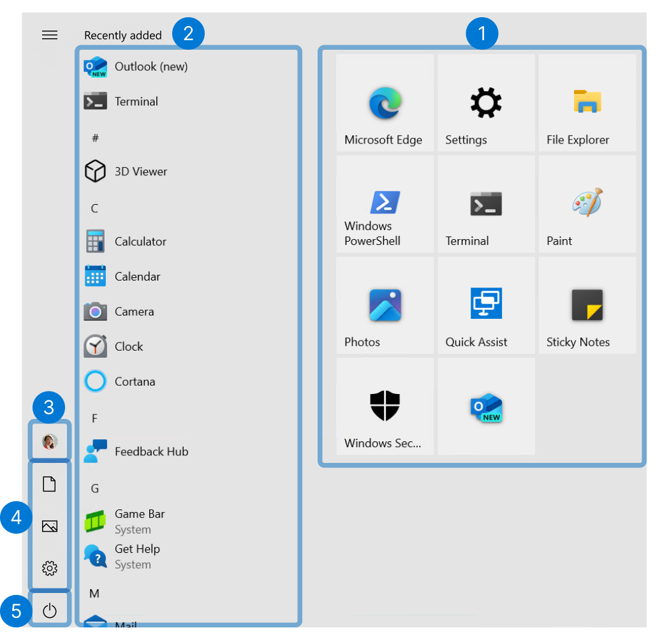The height and width of the screenshot is (644, 662).
Task: Click the user account avatar
Action: coord(50,441)
